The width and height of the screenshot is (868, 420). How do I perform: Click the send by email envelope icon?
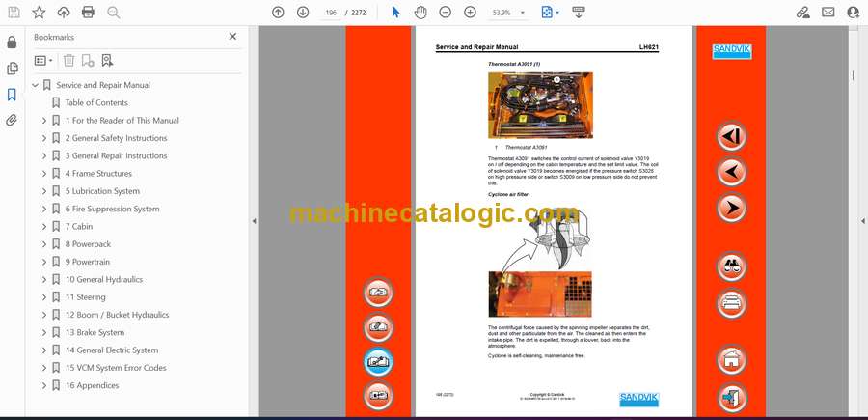(828, 13)
